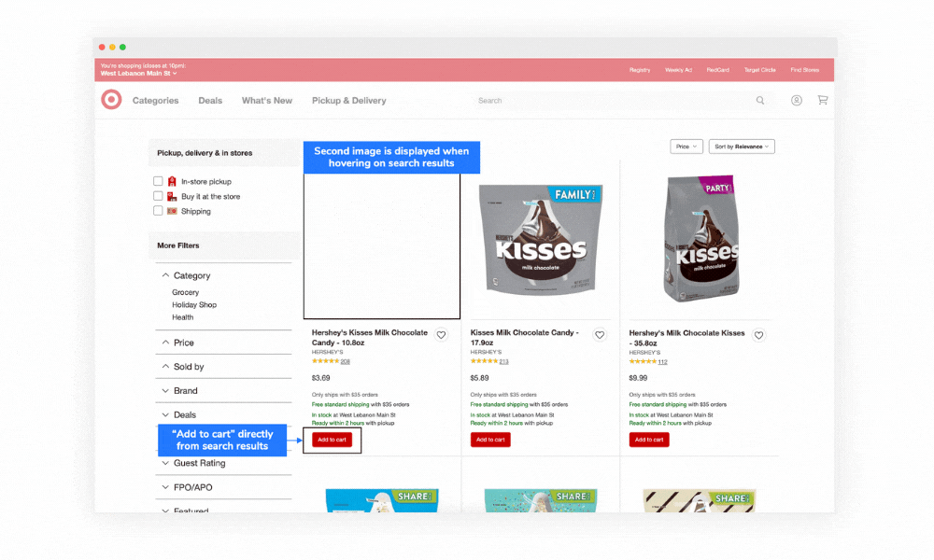Open the 213 reviews count link

pyautogui.click(x=504, y=361)
